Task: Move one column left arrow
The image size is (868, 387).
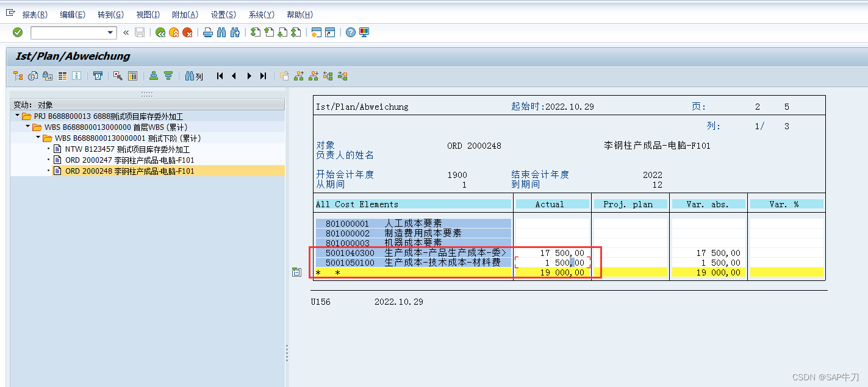Action: click(234, 76)
